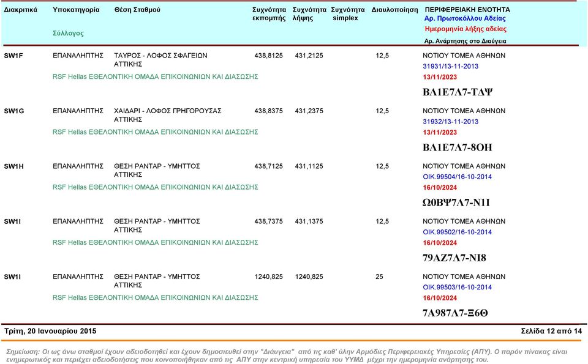Click the blue 'Αρ. Πρωτοκόλλου Αδείας' header
The image size is (588, 364).
point(465,18)
